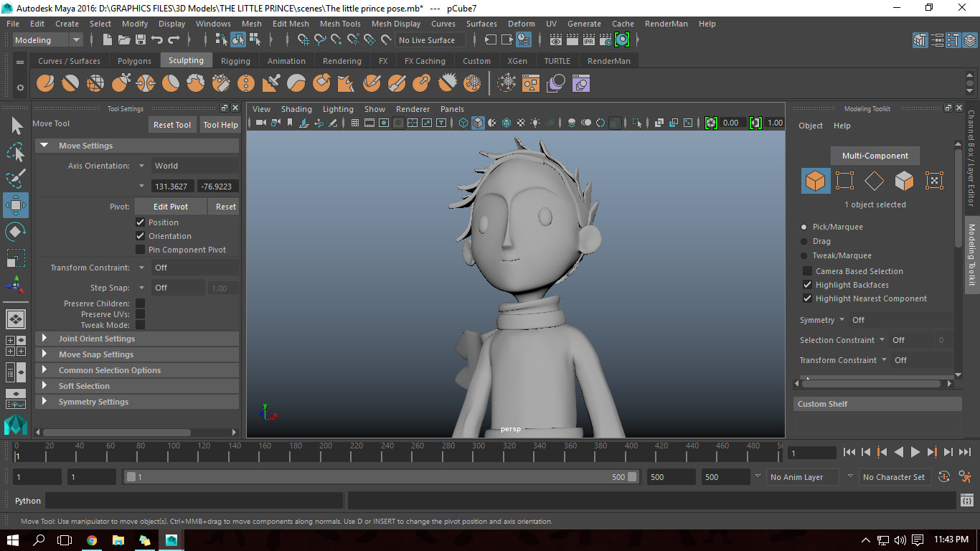Image resolution: width=980 pixels, height=551 pixels.
Task: Enable Preserve UVs checkbox
Action: [141, 314]
